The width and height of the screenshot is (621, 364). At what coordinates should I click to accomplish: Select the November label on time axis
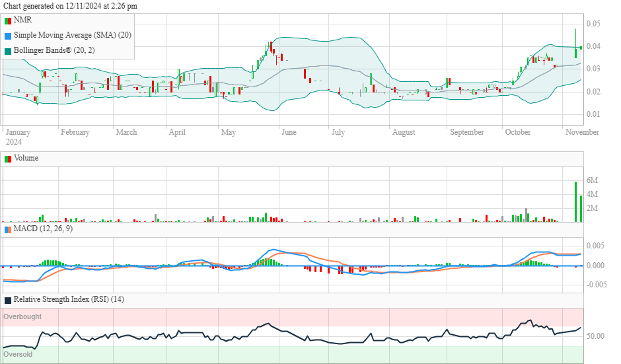582,132
